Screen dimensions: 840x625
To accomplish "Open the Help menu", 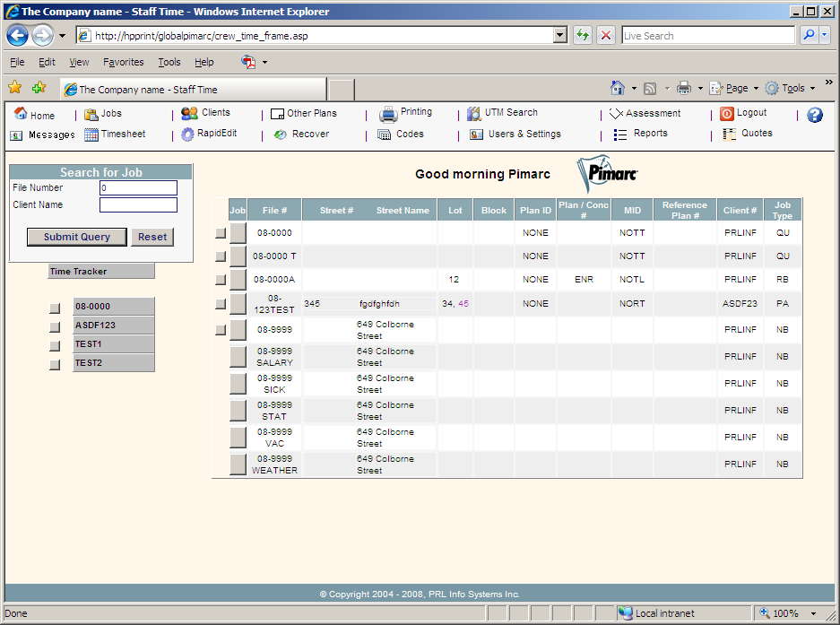I will pyautogui.click(x=204, y=62).
